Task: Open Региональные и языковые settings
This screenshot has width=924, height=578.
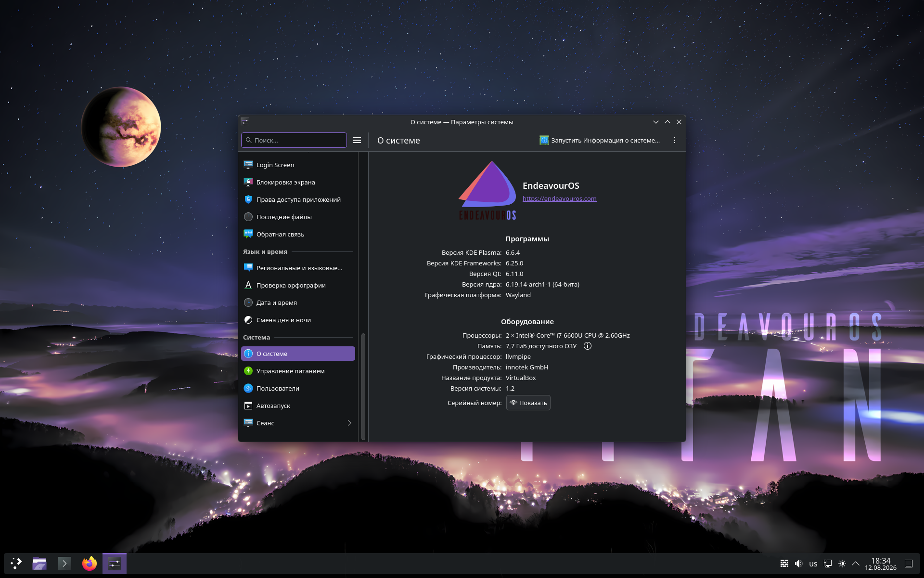Action: 298,268
